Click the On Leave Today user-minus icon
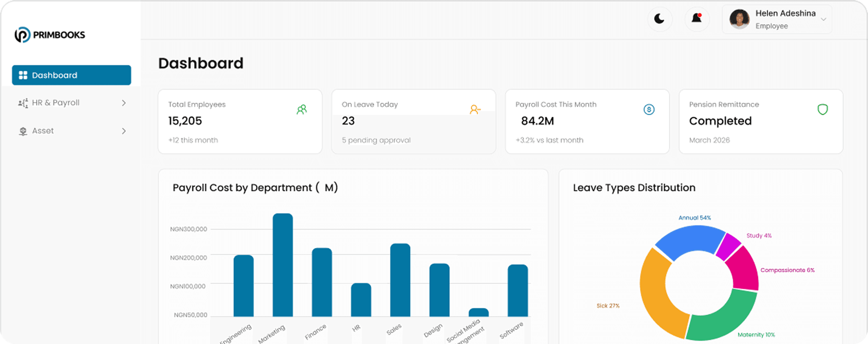The image size is (868, 344). [x=475, y=109]
